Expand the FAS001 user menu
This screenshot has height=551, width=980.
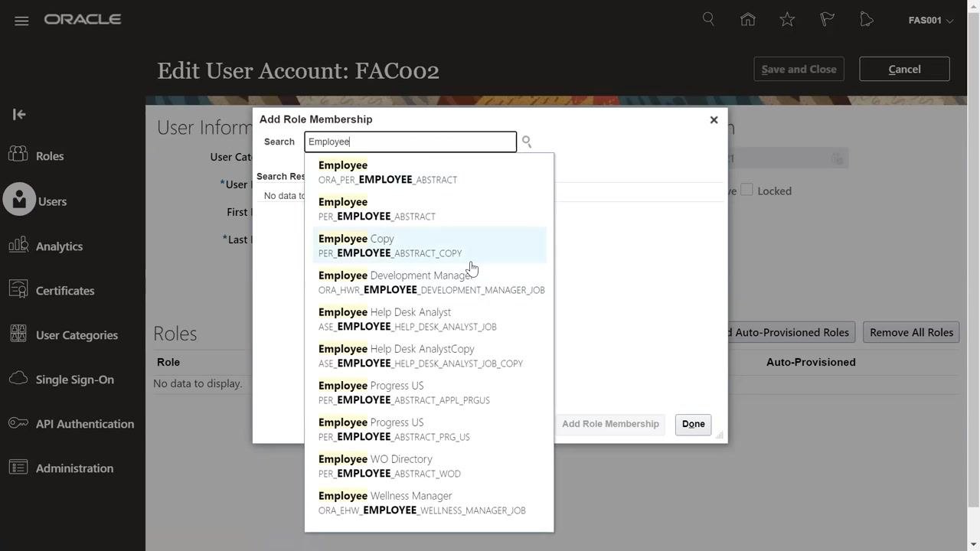pos(931,21)
